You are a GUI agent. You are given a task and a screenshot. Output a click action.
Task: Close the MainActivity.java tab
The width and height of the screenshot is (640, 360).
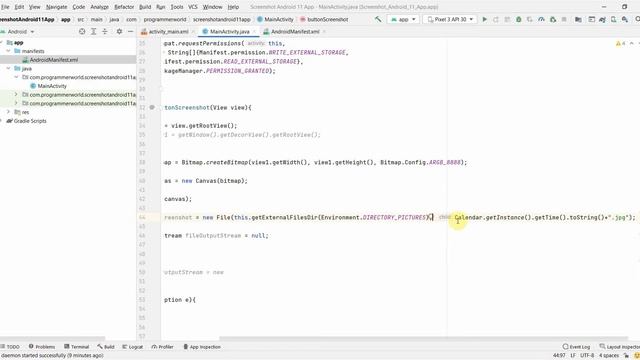tap(254, 31)
